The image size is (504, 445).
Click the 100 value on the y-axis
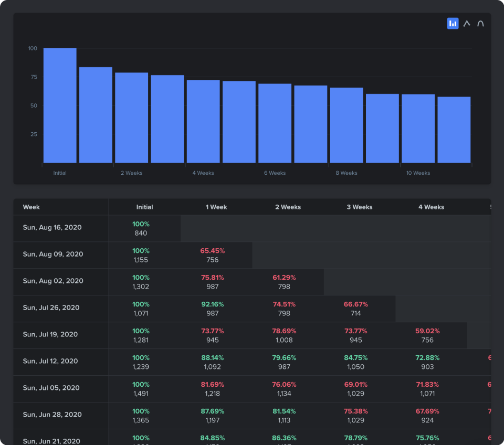33,48
